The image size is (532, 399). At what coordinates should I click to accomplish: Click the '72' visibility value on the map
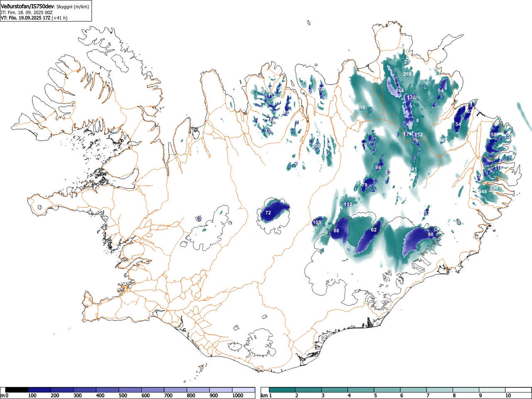click(268, 213)
